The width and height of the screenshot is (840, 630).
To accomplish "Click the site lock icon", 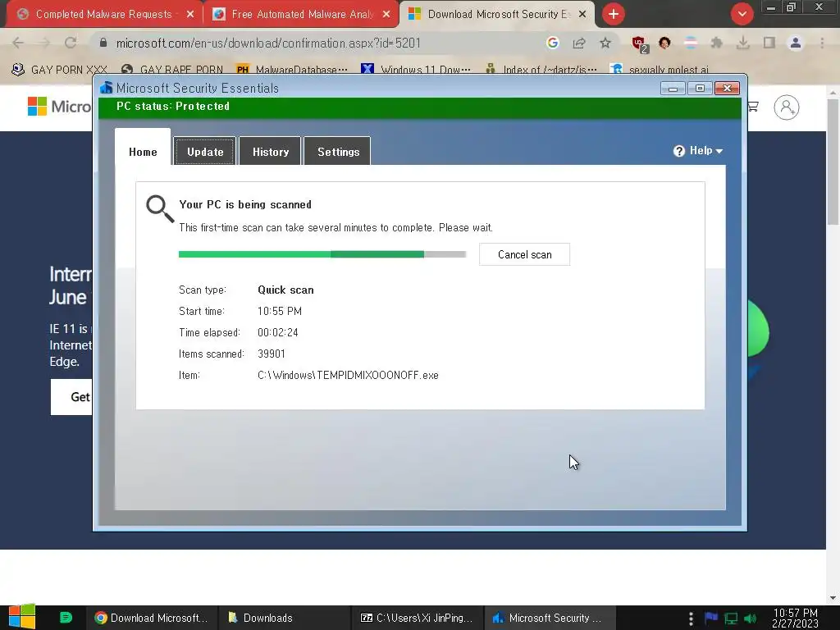I will click(x=103, y=43).
